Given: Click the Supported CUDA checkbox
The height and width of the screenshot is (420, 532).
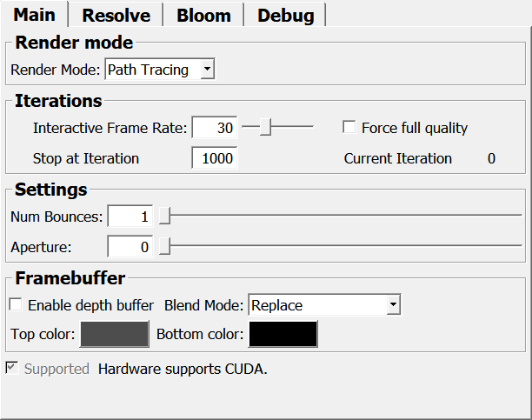Looking at the screenshot, I should click(13, 369).
